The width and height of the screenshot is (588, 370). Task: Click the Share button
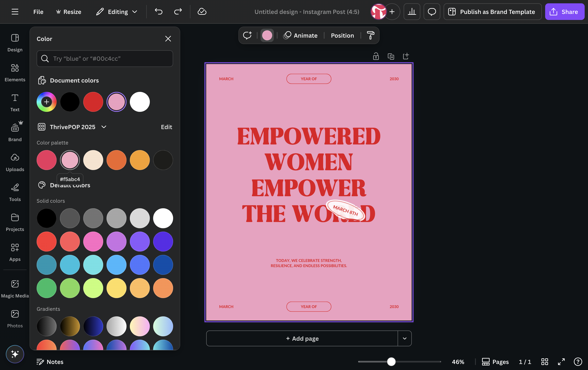point(564,12)
